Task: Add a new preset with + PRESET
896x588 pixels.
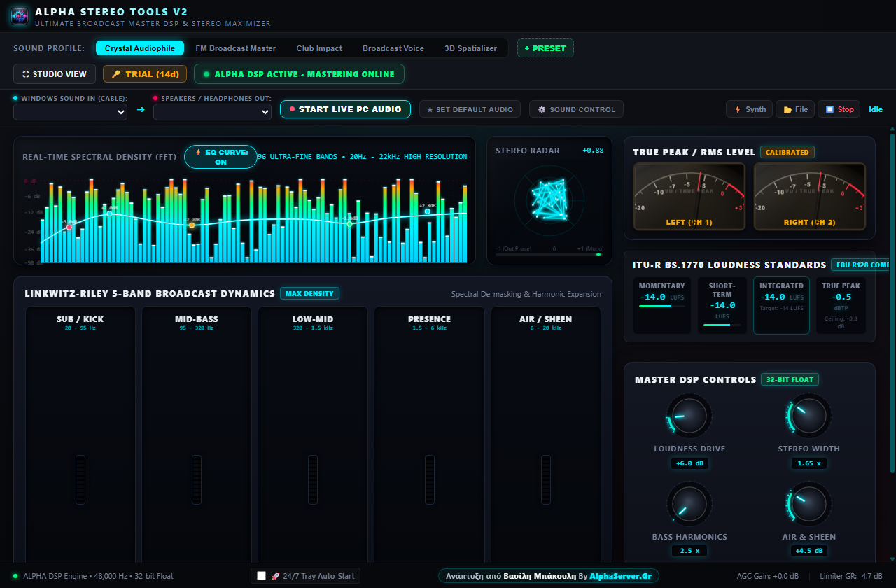Action: 545,48
